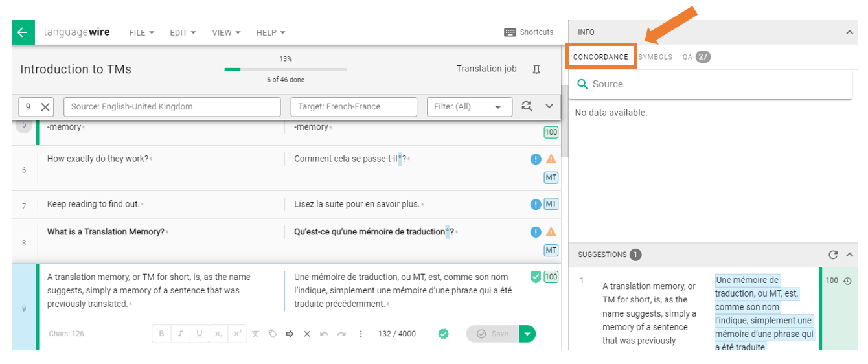Collapse the SUGGESTIONS panel
The image size is (868, 364).
[850, 255]
